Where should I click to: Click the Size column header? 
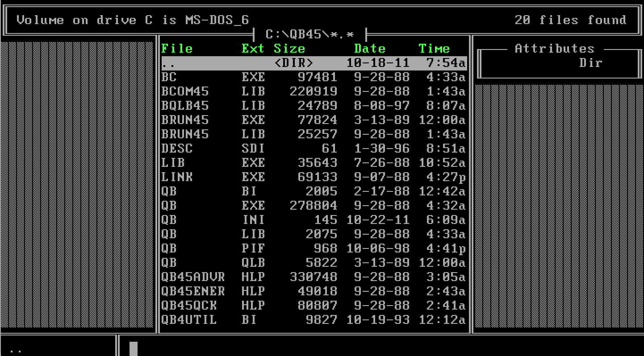point(289,49)
